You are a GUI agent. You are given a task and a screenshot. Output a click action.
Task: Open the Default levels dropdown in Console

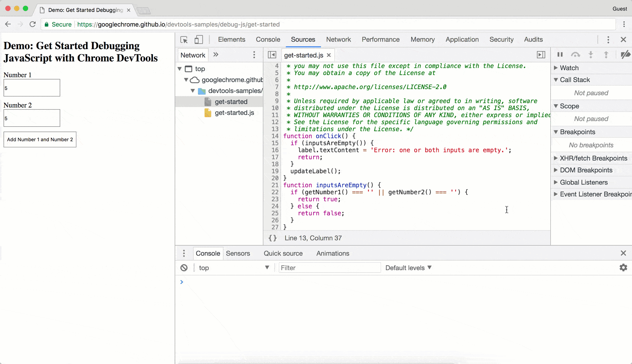[408, 268]
